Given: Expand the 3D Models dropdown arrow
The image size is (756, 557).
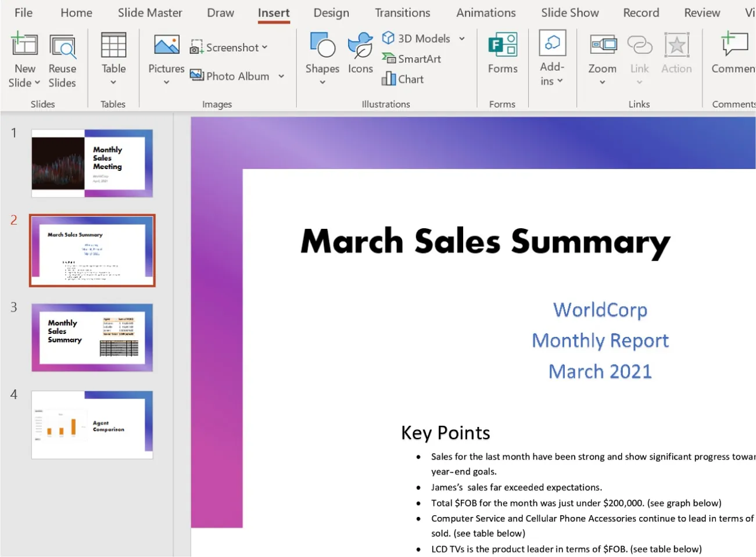Looking at the screenshot, I should click(x=461, y=38).
